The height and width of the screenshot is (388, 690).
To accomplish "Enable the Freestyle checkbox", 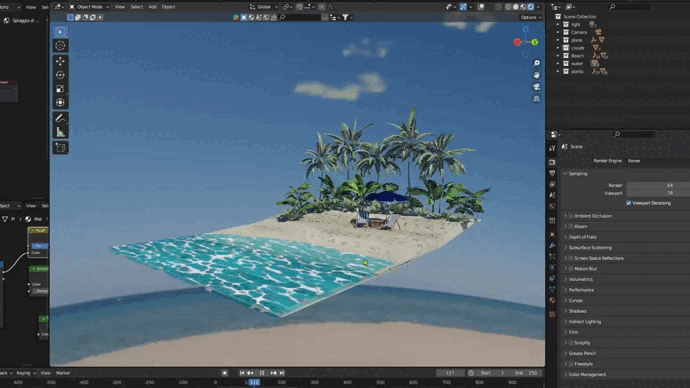I will pyautogui.click(x=571, y=364).
